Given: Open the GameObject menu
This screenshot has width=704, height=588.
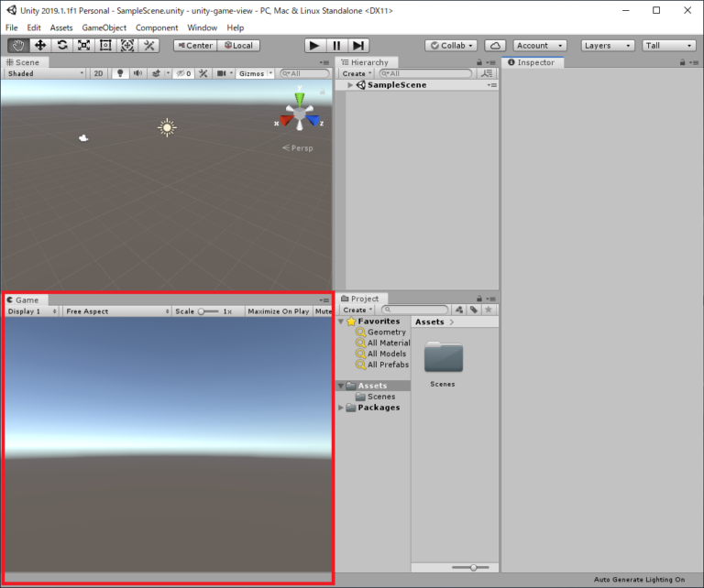Looking at the screenshot, I should point(104,27).
